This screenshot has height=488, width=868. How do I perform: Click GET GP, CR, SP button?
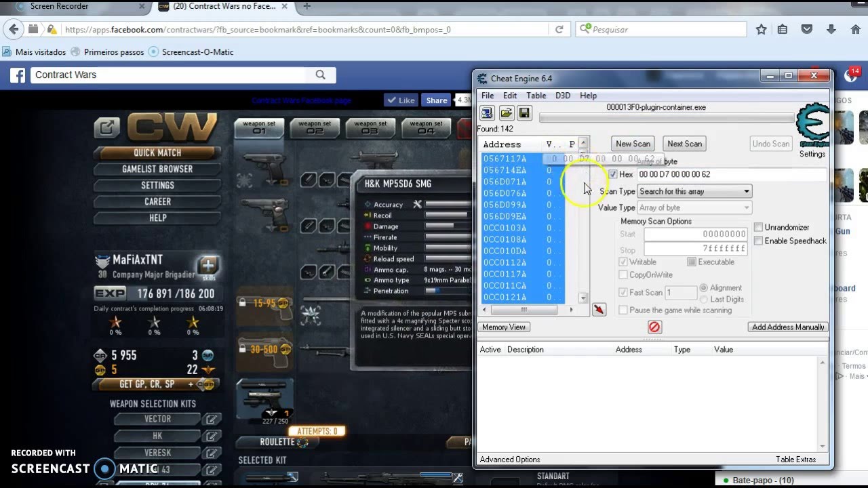pyautogui.click(x=157, y=384)
